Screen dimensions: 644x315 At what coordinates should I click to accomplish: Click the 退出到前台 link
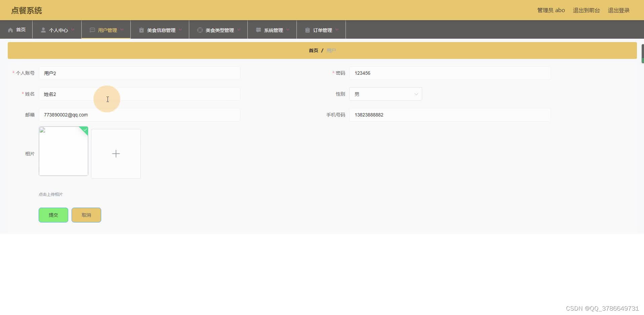pos(586,10)
